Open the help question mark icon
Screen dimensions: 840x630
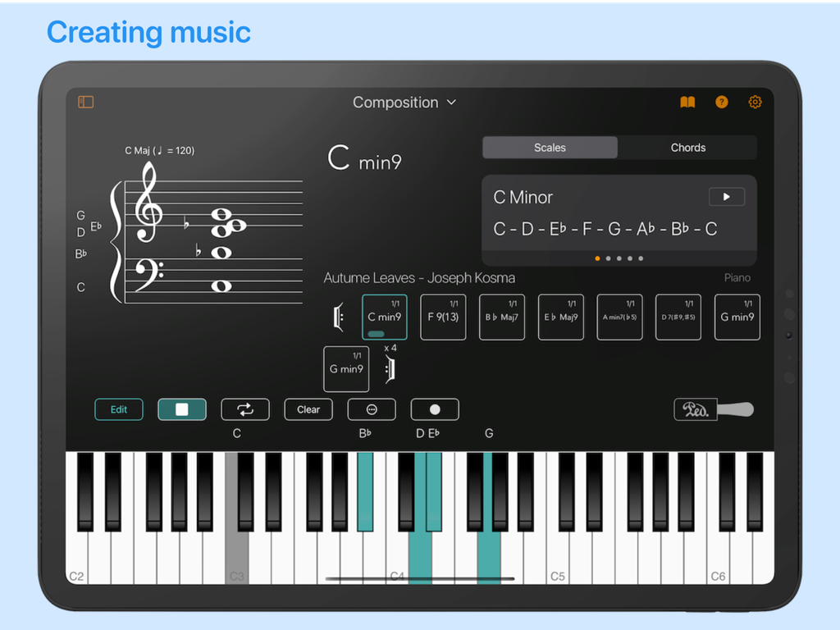721,102
